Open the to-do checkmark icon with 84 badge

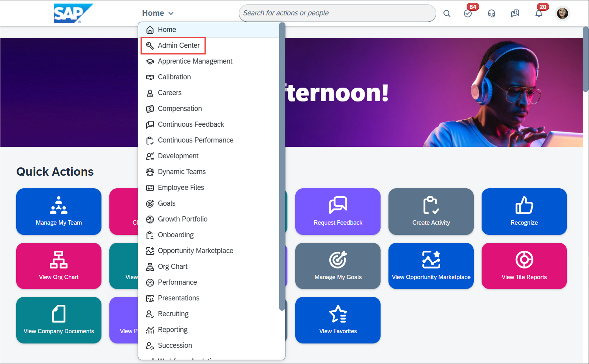click(468, 13)
